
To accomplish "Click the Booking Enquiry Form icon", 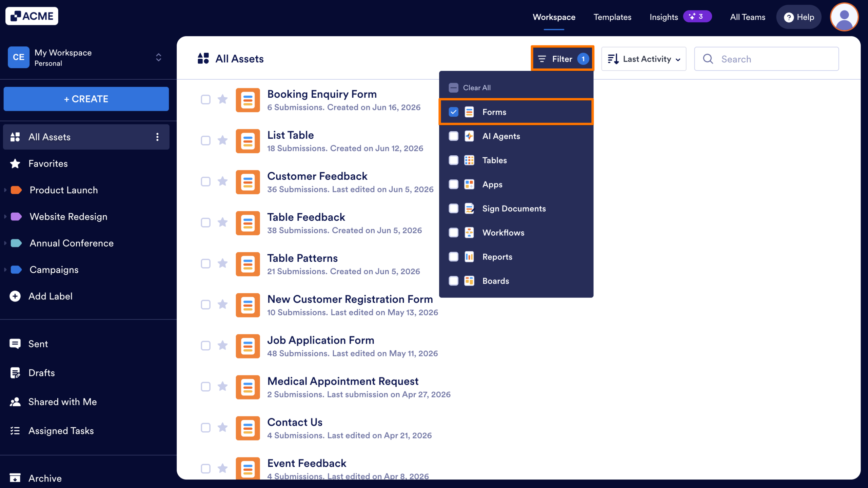I will point(248,100).
